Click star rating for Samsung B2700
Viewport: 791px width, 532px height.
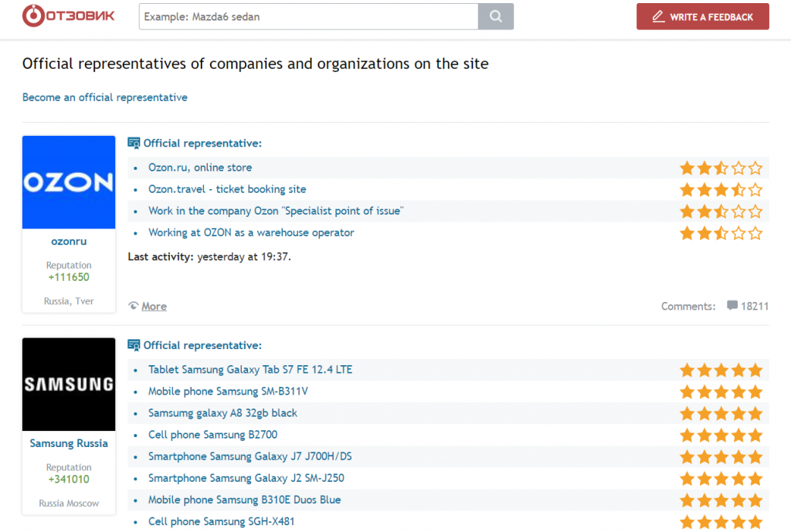click(x=721, y=435)
